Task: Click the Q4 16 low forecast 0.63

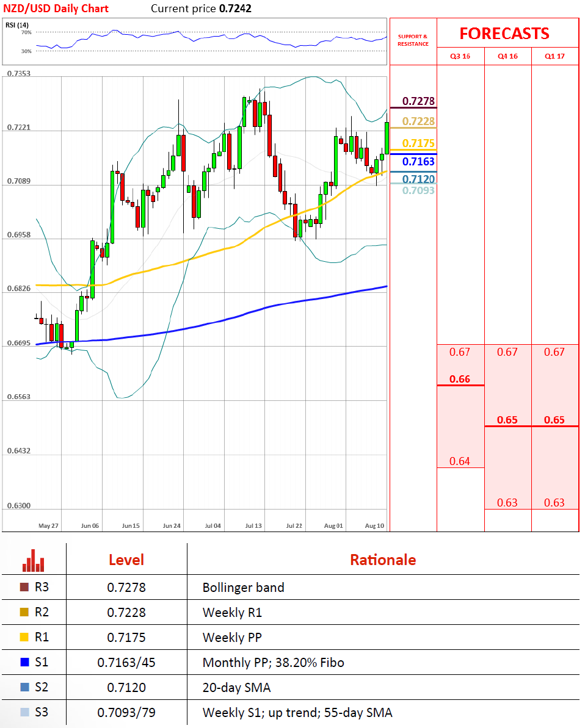Action: (x=507, y=503)
